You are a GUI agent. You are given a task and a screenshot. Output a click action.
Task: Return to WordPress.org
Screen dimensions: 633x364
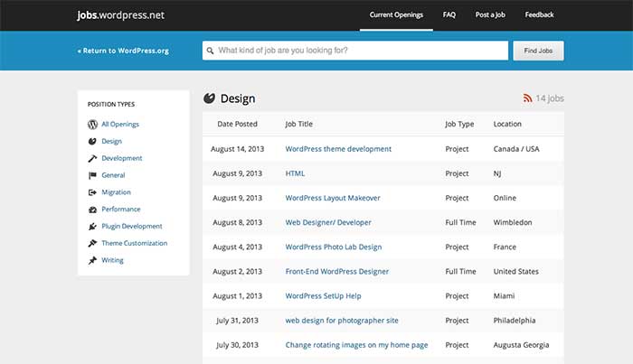point(123,51)
